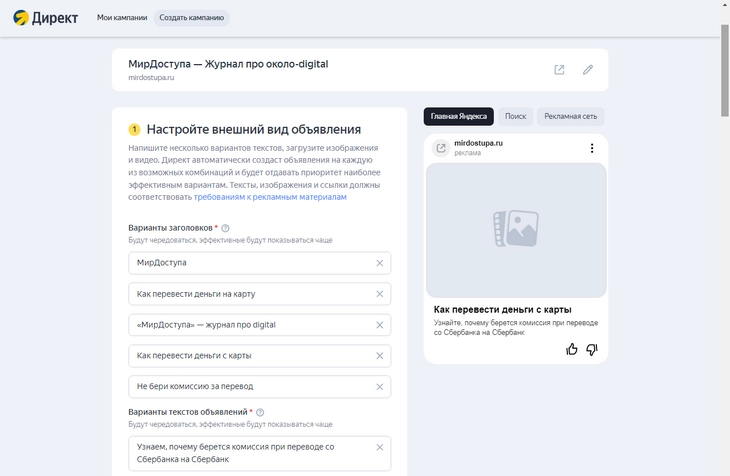Click the Варианты текстов объявлений label

(x=188, y=412)
